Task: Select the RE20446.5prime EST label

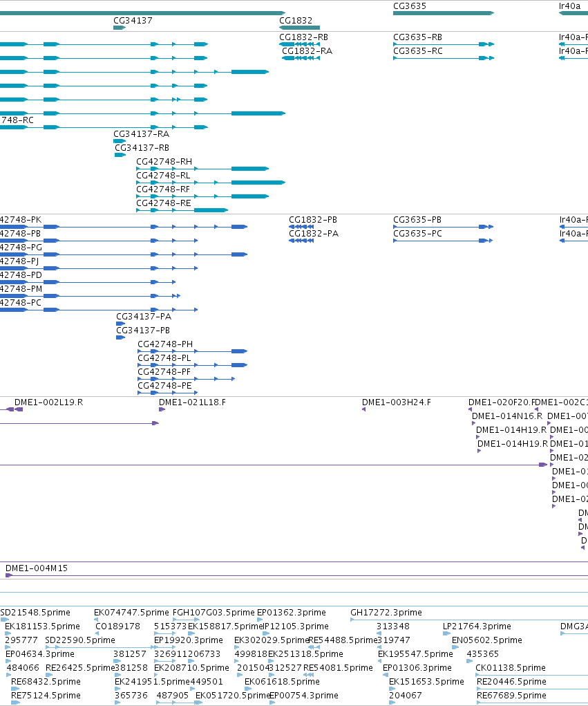Action: (x=511, y=682)
